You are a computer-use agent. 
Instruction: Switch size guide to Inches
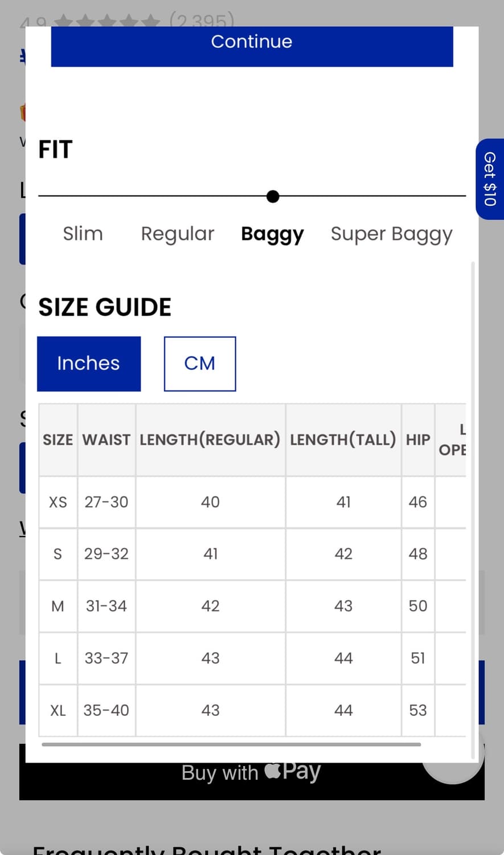[x=89, y=364]
